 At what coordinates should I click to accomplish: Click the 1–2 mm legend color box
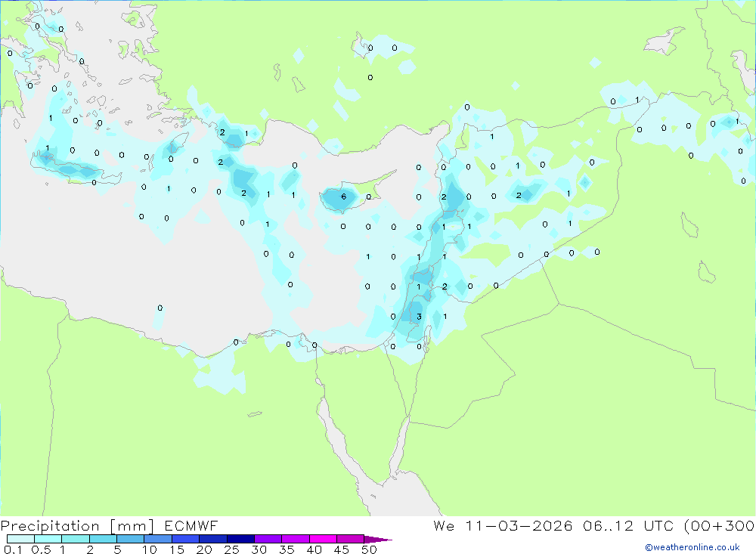point(76,539)
